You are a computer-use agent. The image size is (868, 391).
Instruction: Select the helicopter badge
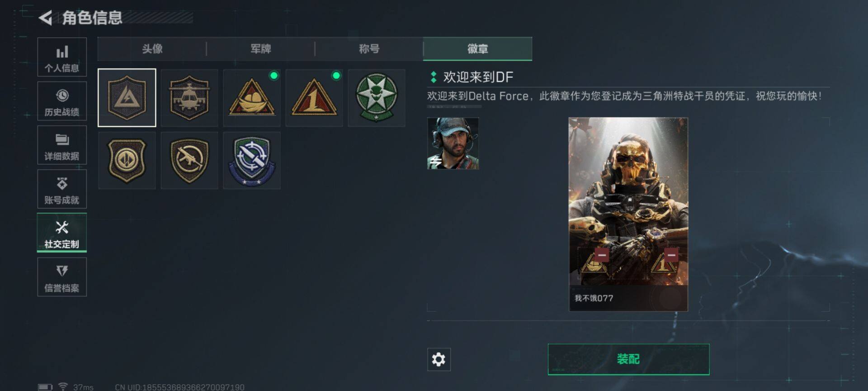[189, 98]
